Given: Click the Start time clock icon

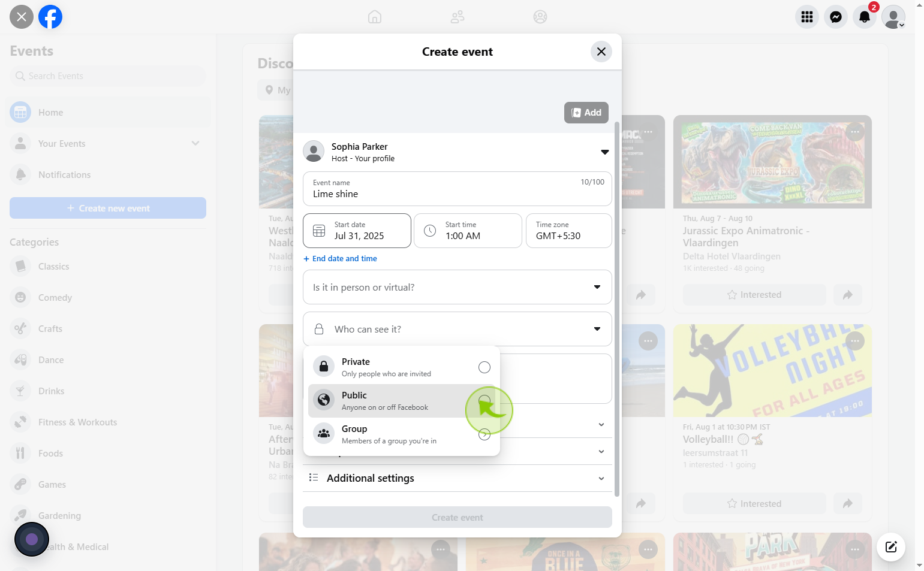Looking at the screenshot, I should coord(430,231).
